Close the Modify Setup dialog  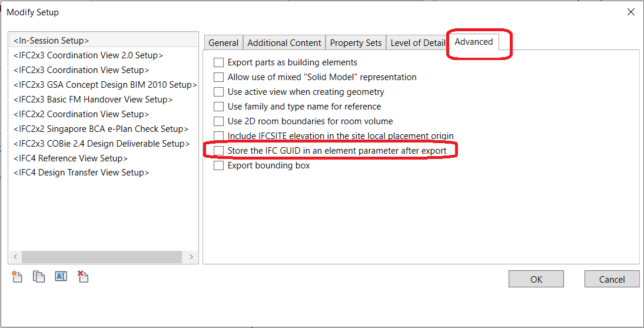[x=630, y=12]
